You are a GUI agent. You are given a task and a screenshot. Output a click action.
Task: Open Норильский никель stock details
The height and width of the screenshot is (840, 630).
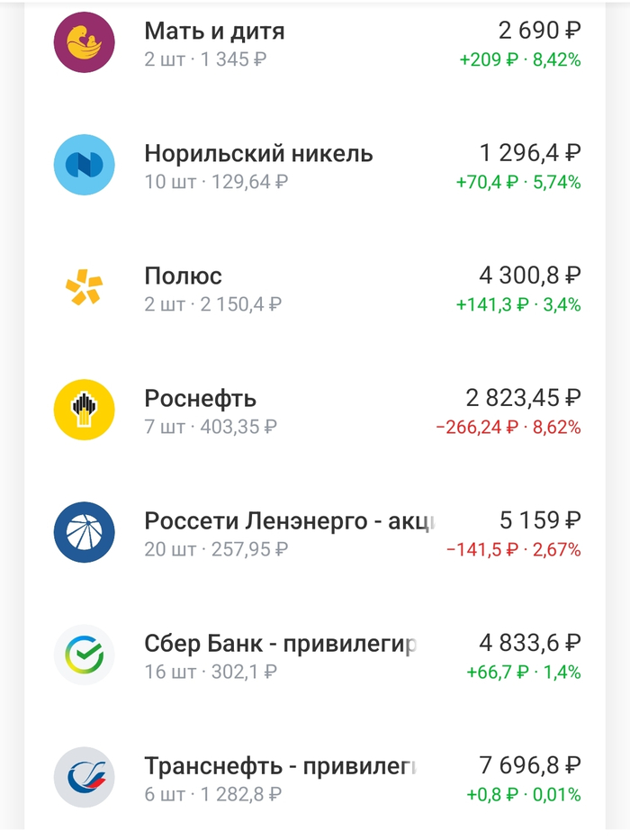(x=258, y=153)
